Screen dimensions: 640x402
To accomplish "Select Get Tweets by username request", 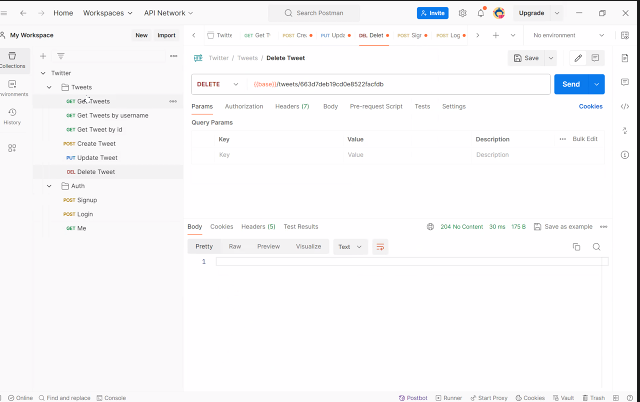I will coord(107,115).
